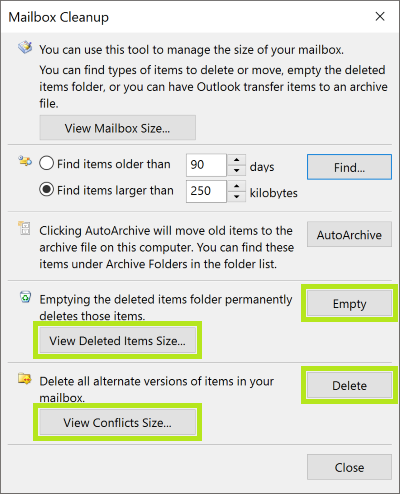
Task: Click the Find... button
Action: (x=349, y=167)
